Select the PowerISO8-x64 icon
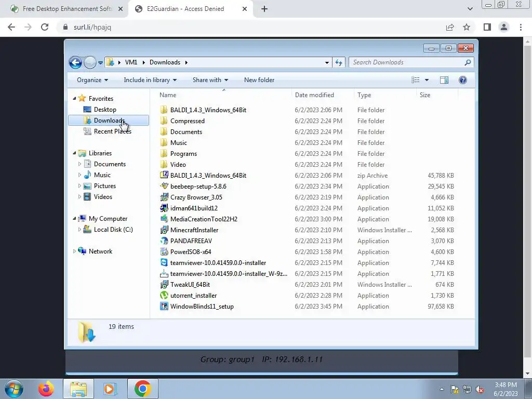532x399 pixels. point(164,252)
